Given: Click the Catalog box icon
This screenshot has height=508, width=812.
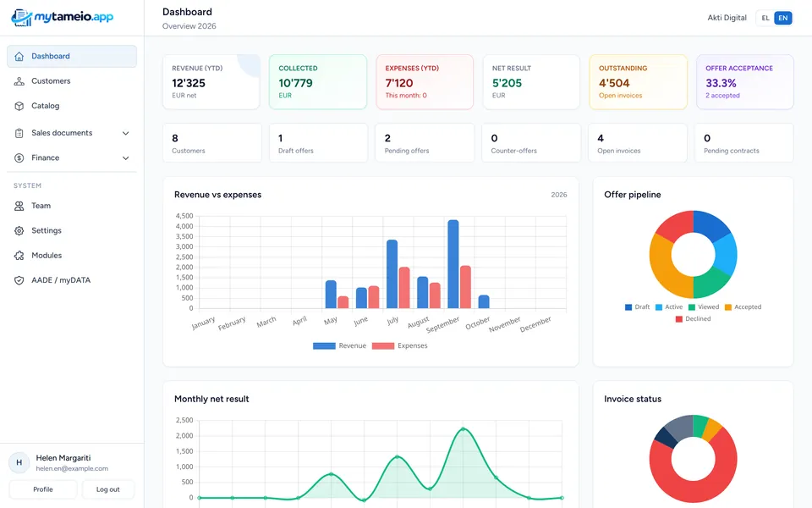Looking at the screenshot, I should (x=19, y=106).
